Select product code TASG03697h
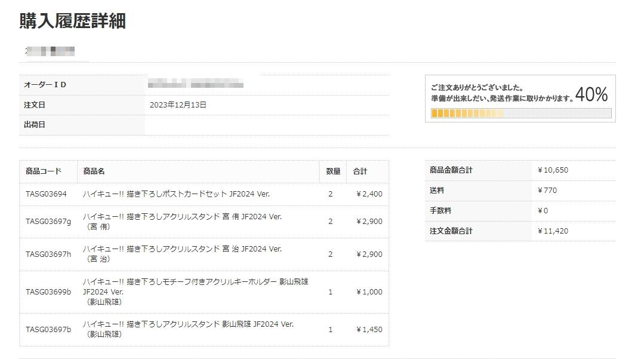The width and height of the screenshot is (644, 359). (48, 254)
